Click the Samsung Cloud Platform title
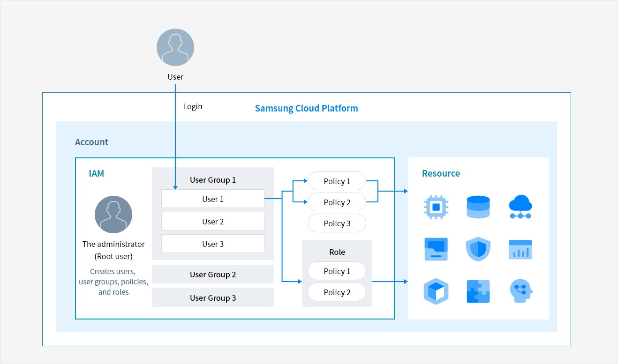 [x=307, y=108]
